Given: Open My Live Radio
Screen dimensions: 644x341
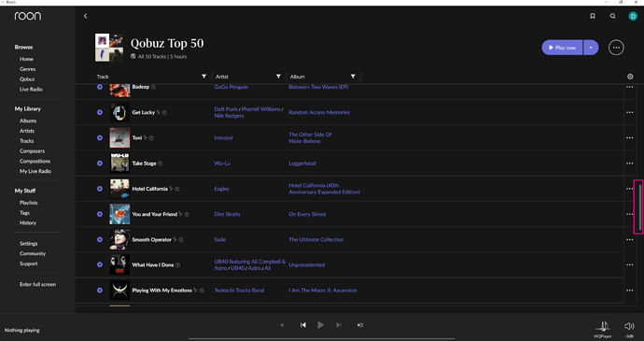Looking at the screenshot, I should tap(35, 171).
